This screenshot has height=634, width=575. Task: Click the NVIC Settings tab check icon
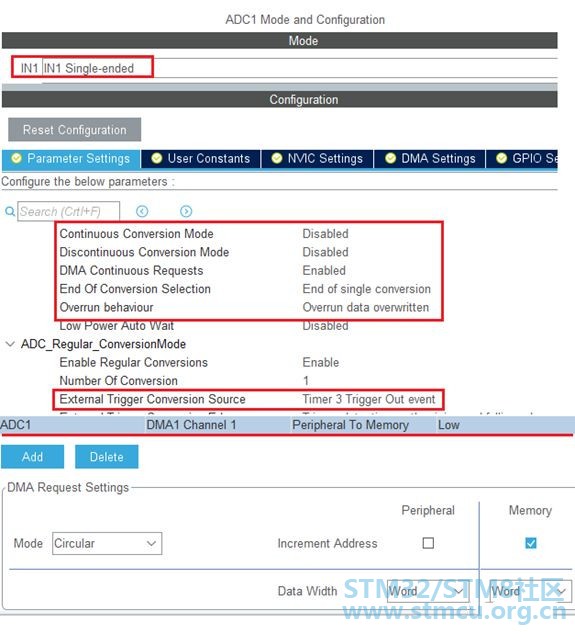[x=277, y=158]
